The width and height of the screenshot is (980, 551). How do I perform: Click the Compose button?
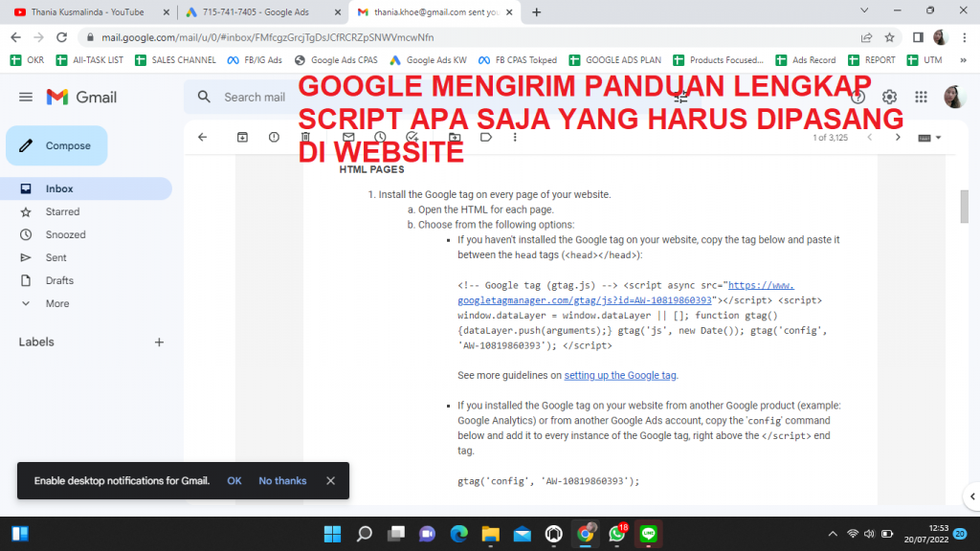tap(57, 145)
